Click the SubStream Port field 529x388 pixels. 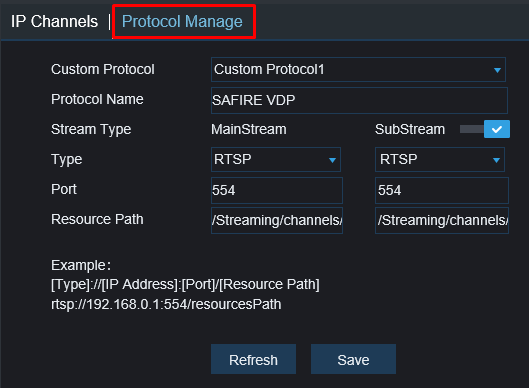[x=442, y=190]
